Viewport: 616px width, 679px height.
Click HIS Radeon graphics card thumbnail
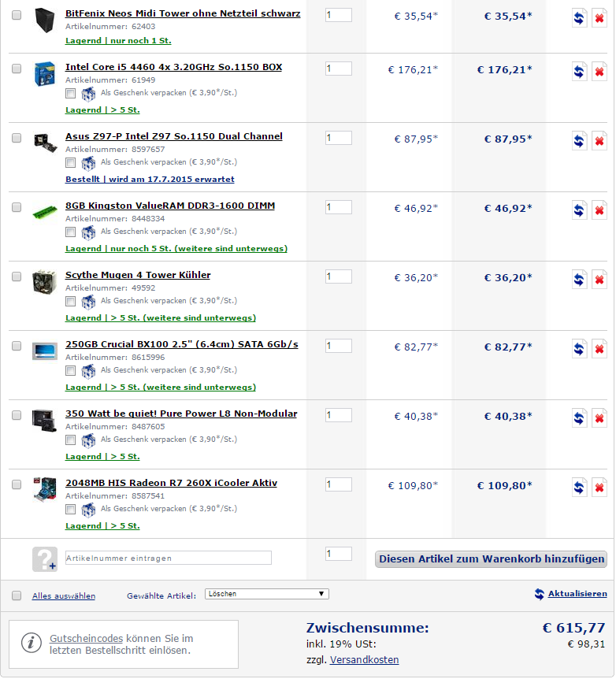point(45,489)
